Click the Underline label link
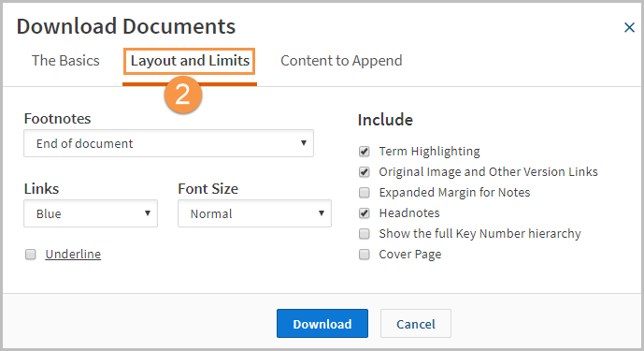This screenshot has width=644, height=351. (x=73, y=255)
